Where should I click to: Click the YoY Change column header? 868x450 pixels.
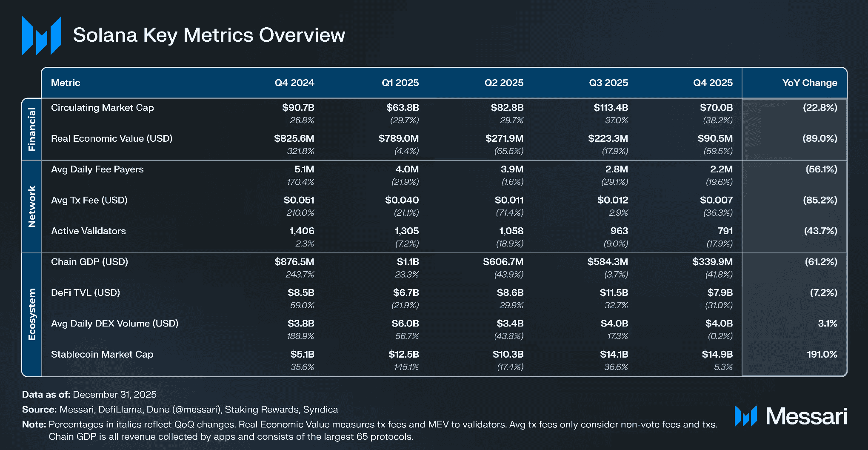(809, 83)
